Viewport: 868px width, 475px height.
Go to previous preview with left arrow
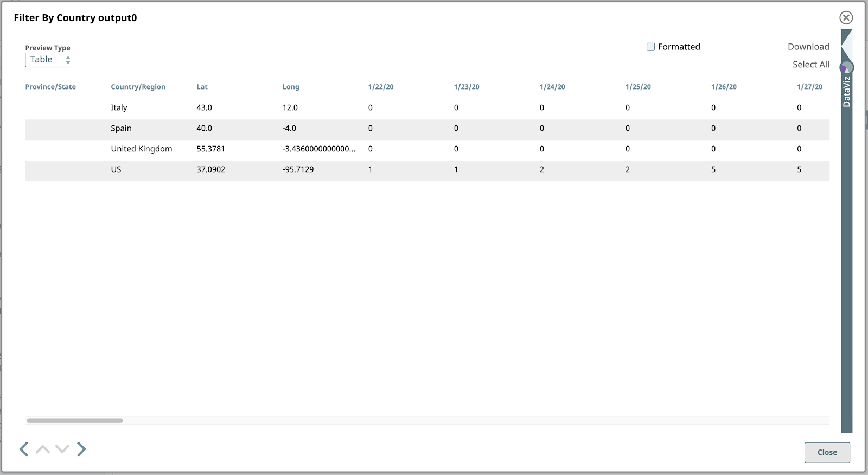[24, 449]
